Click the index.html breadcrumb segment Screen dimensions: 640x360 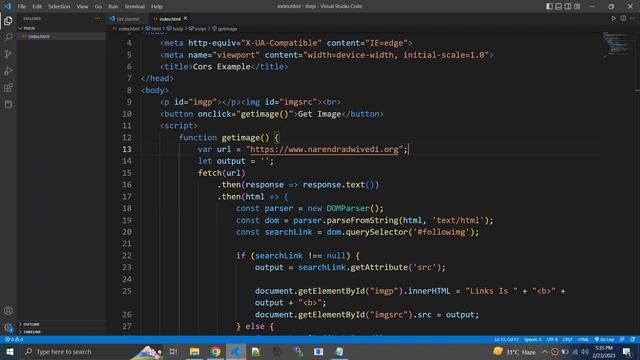pyautogui.click(x=126, y=29)
